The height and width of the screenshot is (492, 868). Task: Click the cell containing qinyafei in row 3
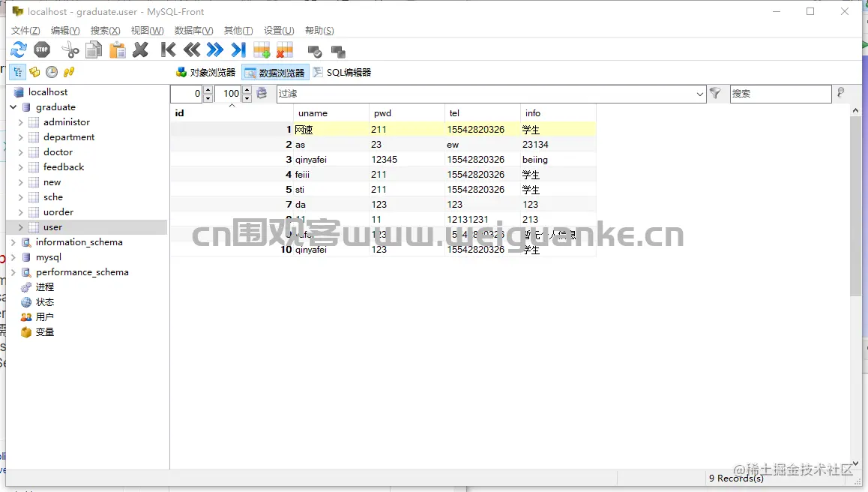tap(331, 160)
